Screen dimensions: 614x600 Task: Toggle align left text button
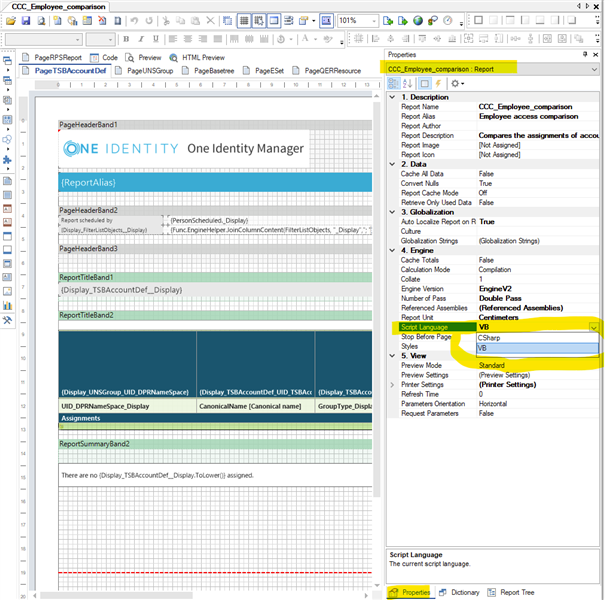(x=173, y=39)
